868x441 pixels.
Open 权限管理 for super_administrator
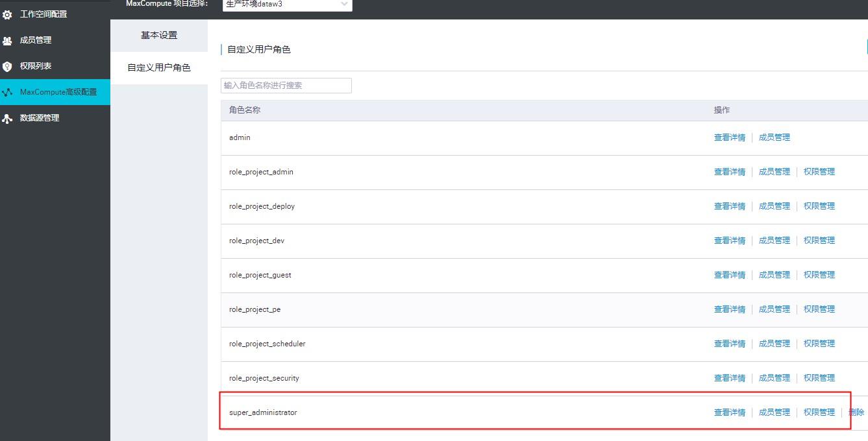[x=819, y=412]
